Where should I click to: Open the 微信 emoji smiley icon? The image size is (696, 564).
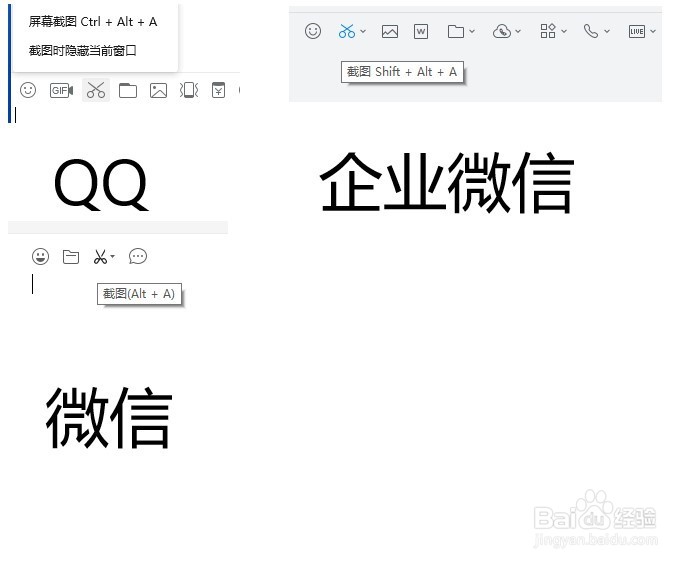pyautogui.click(x=40, y=256)
